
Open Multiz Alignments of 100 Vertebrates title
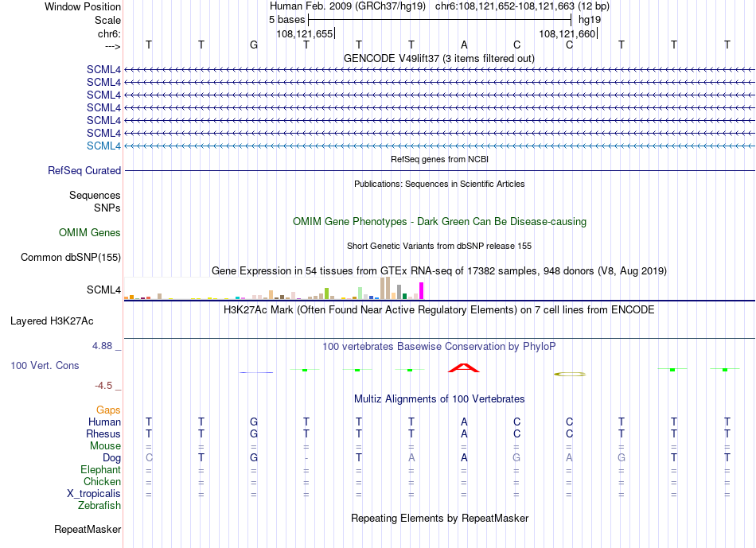(439, 399)
